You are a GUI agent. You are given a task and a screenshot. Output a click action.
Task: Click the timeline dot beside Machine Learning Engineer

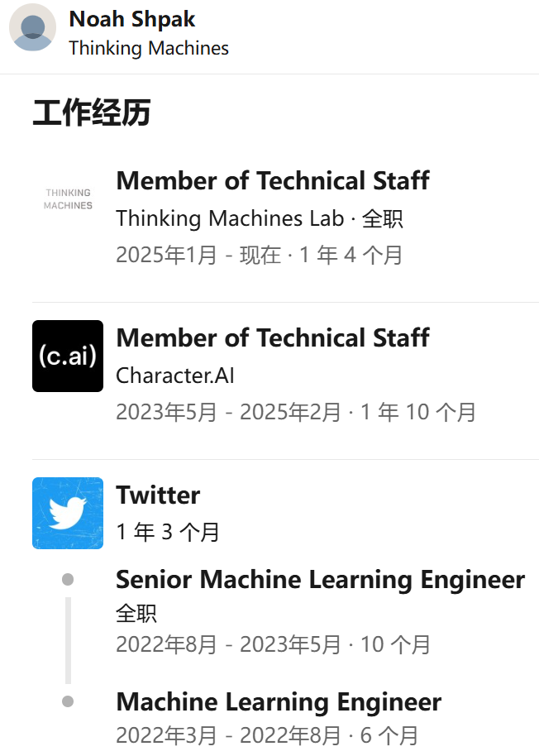68,701
